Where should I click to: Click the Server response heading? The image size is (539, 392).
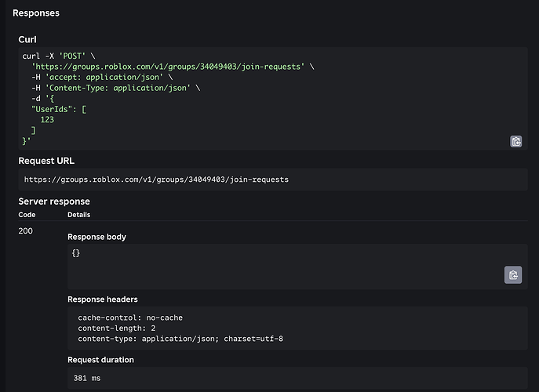[x=54, y=201]
